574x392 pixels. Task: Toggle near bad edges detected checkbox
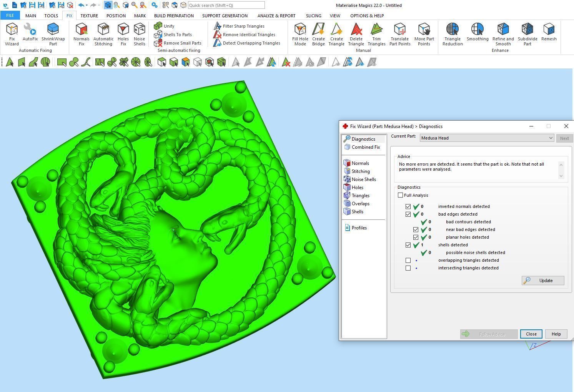416,229
